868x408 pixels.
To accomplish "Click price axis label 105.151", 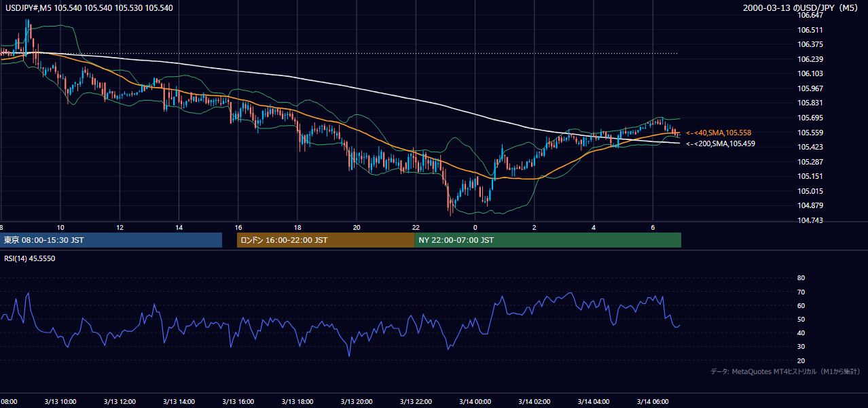I will (x=810, y=176).
